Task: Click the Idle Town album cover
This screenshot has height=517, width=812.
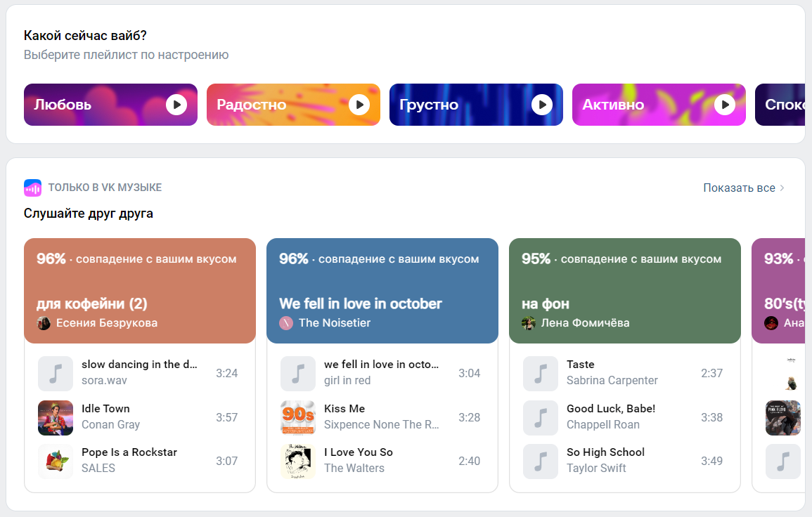Action: pos(56,418)
